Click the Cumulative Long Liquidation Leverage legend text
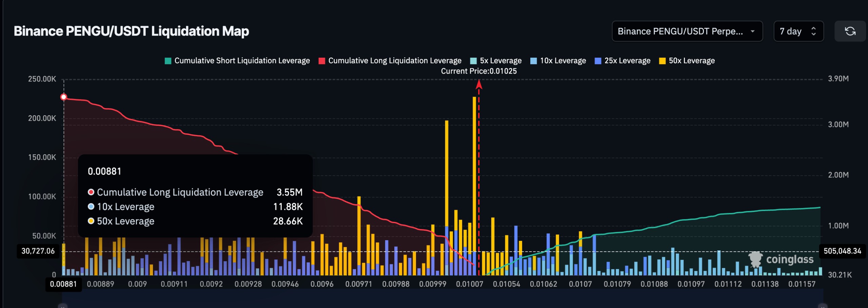This screenshot has height=308, width=868. (x=394, y=60)
